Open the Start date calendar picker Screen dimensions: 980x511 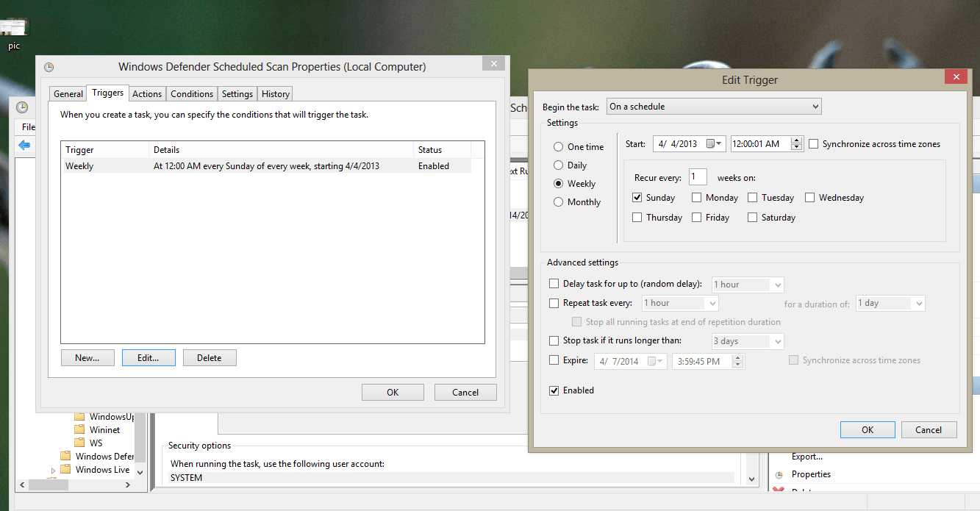[715, 144]
